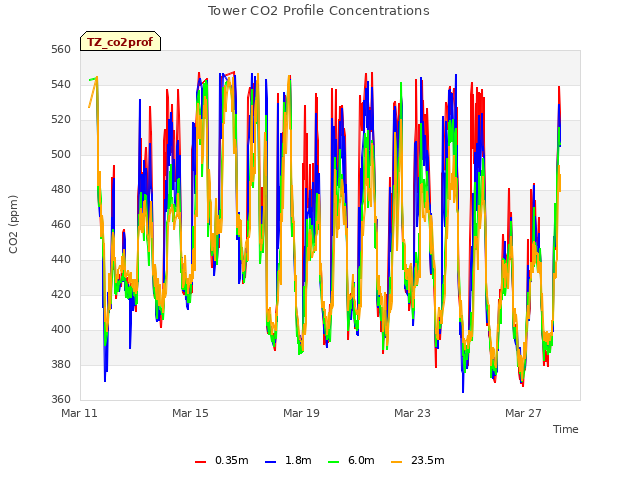Select the 23.5m legend label
The image size is (640, 480).
(427, 460)
